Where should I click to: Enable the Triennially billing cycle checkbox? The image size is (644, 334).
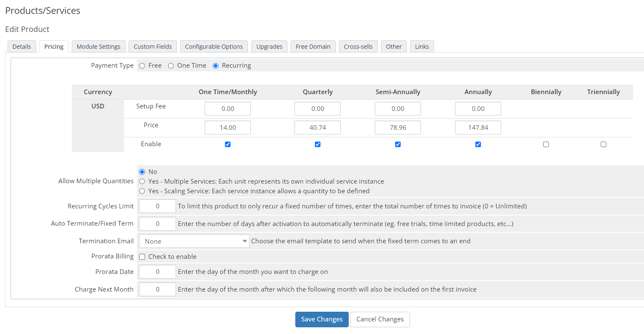[x=603, y=145]
